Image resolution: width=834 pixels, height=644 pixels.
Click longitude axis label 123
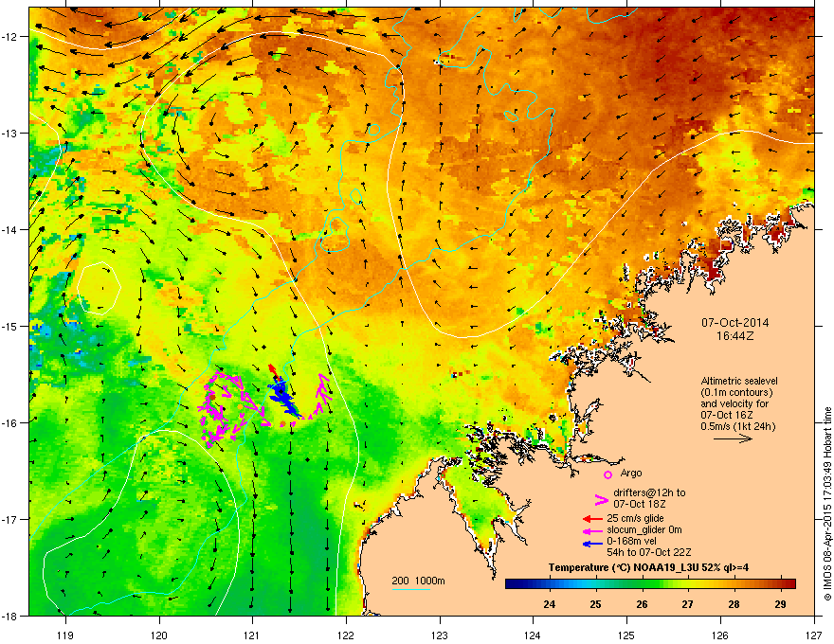tap(440, 635)
